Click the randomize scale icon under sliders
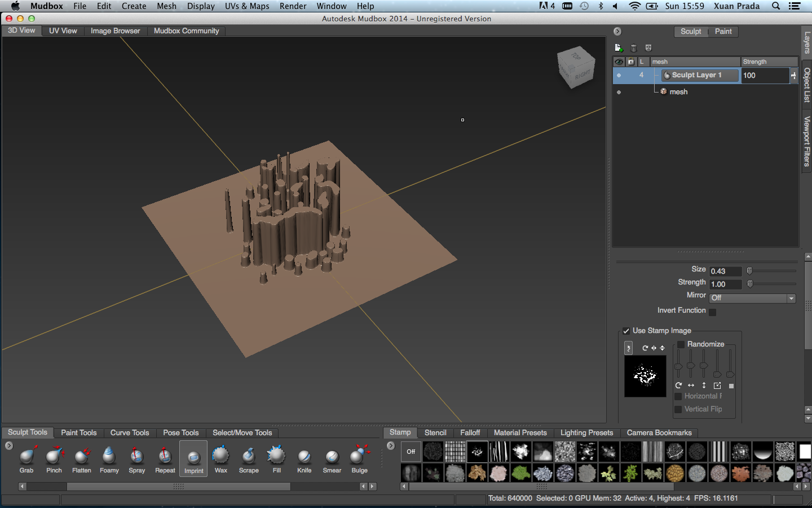 (717, 386)
